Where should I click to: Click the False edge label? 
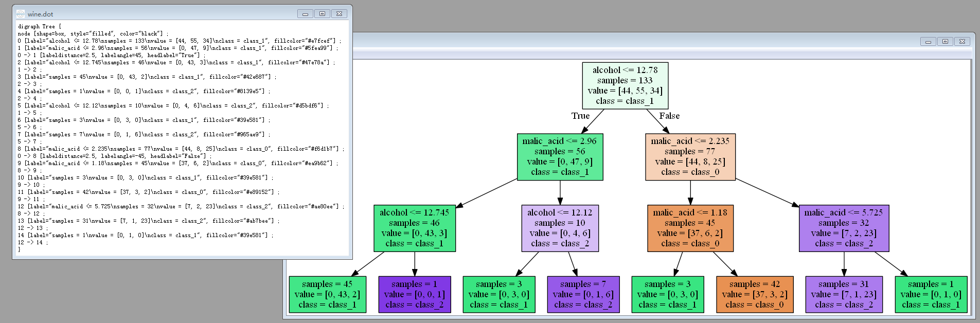click(669, 116)
